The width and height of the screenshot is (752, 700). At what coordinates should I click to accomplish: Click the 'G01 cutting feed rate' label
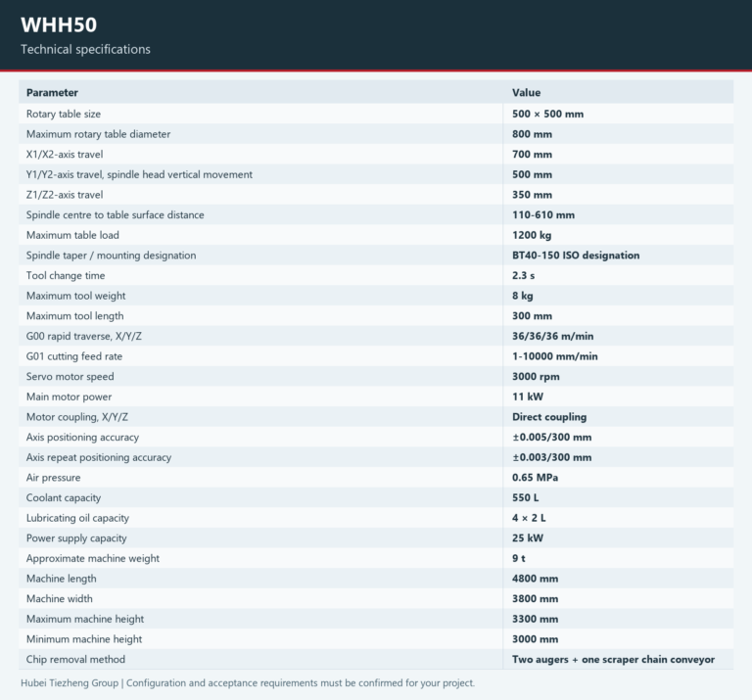(74, 356)
